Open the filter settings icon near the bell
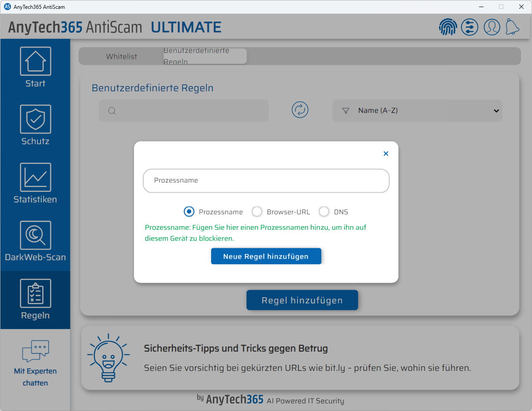 (469, 27)
